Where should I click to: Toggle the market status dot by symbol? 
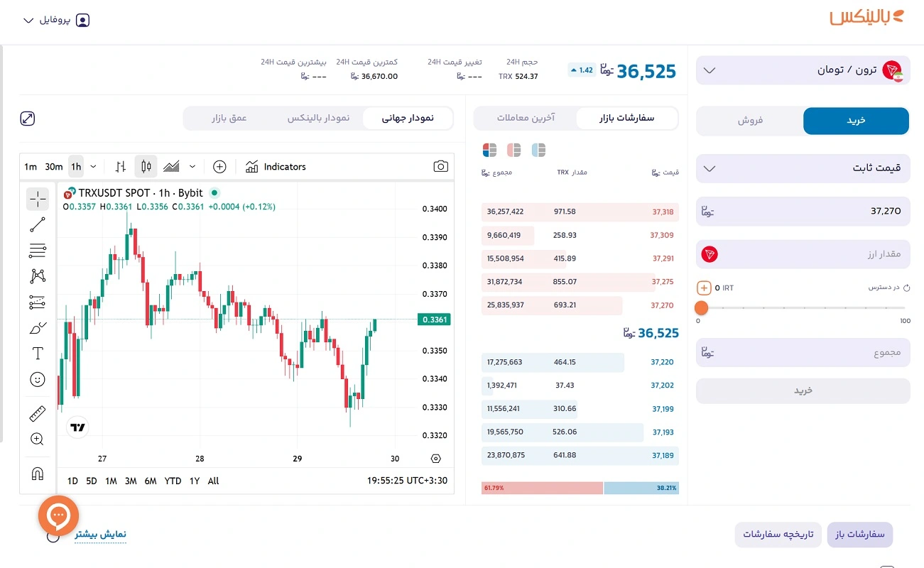(214, 192)
